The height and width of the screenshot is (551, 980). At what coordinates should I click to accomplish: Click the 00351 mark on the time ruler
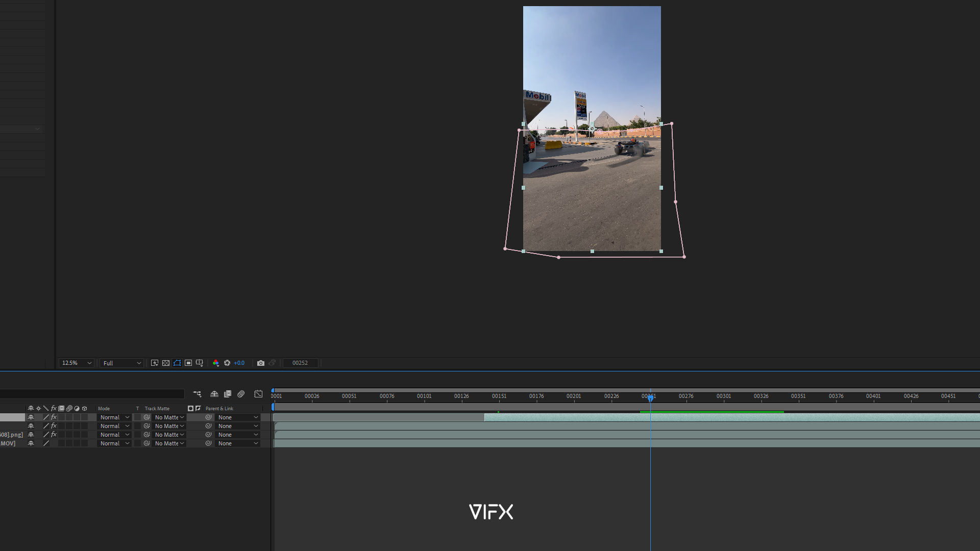point(798,396)
